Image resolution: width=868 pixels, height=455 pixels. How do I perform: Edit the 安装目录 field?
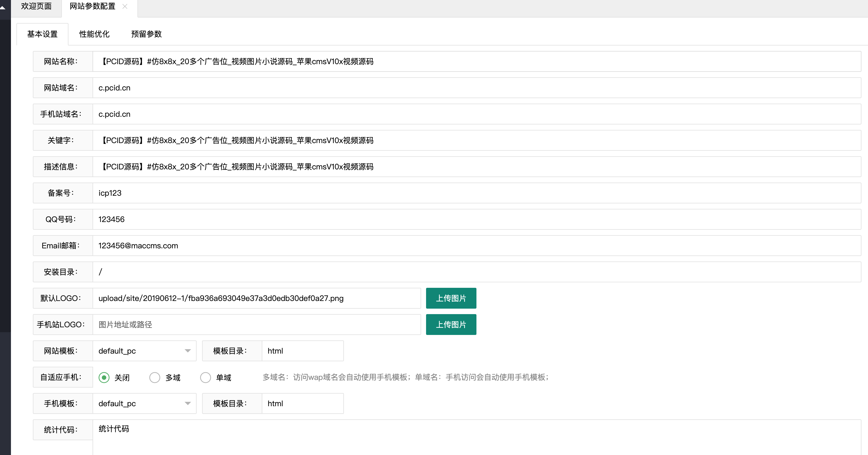tap(477, 272)
